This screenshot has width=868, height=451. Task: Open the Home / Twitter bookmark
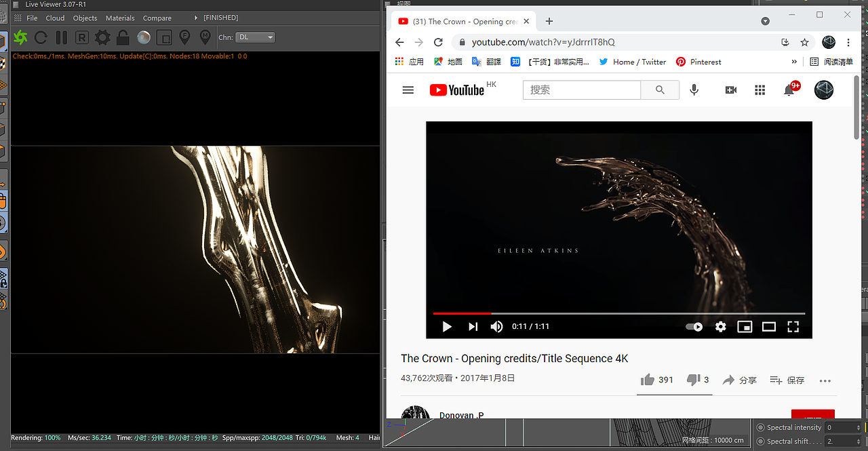632,62
